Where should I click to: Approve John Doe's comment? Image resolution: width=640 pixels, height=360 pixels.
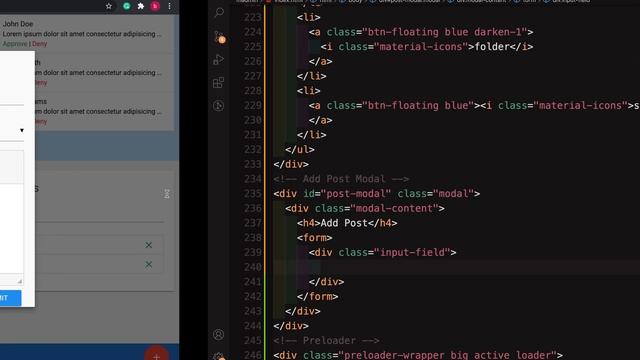tap(15, 44)
